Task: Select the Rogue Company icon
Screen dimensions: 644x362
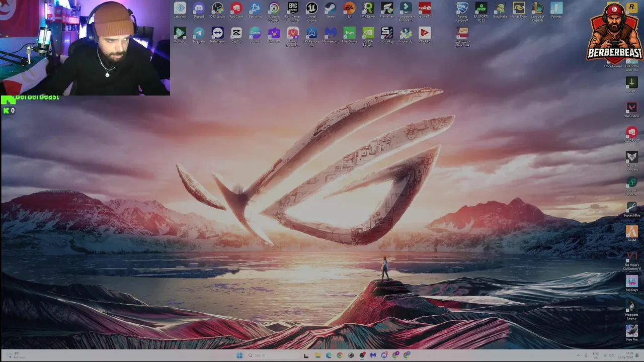Action: click(631, 160)
